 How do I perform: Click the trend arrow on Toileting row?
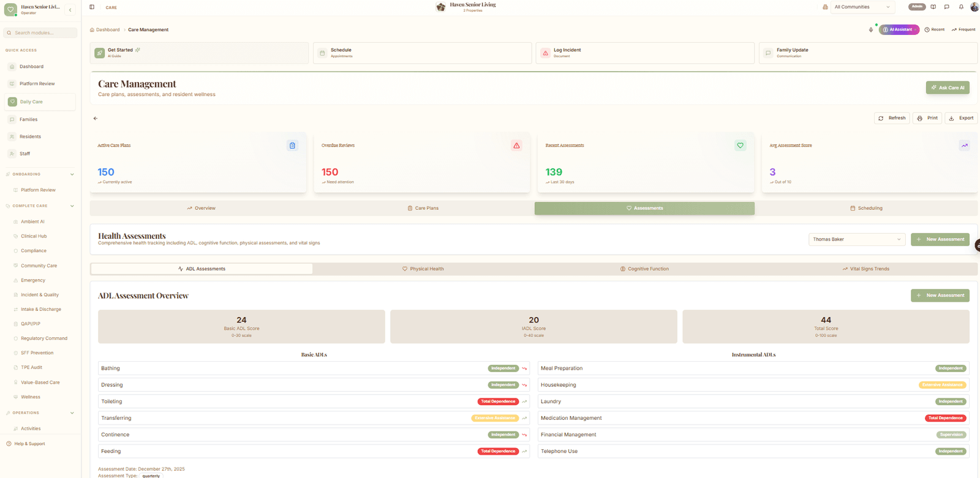coord(524,401)
